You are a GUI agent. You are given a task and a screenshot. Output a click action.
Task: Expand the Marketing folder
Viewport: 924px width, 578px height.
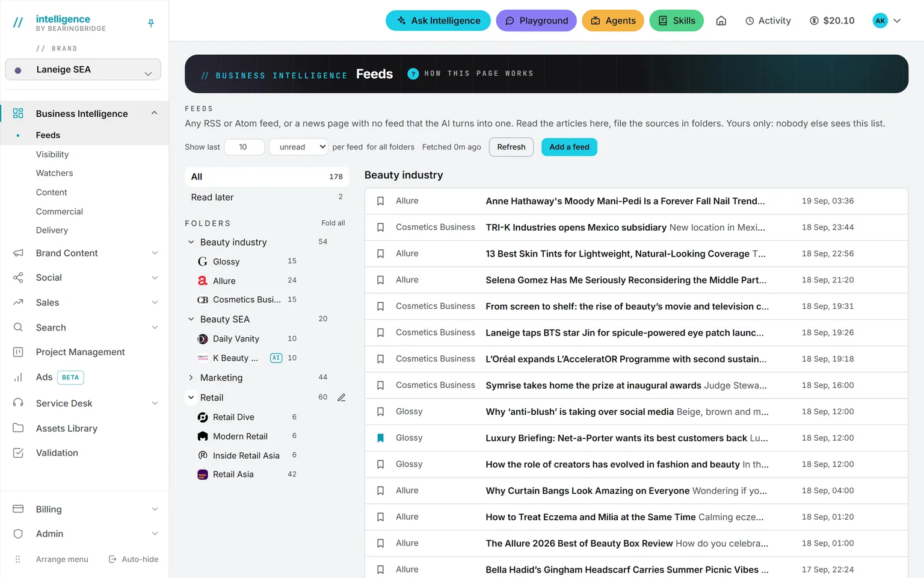tap(191, 378)
